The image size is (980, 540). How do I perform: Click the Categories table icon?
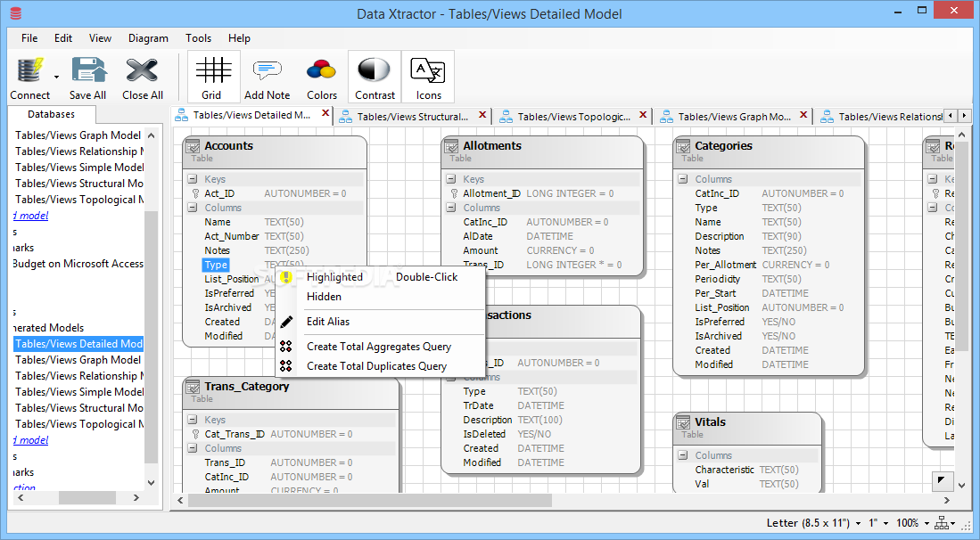tap(683, 146)
